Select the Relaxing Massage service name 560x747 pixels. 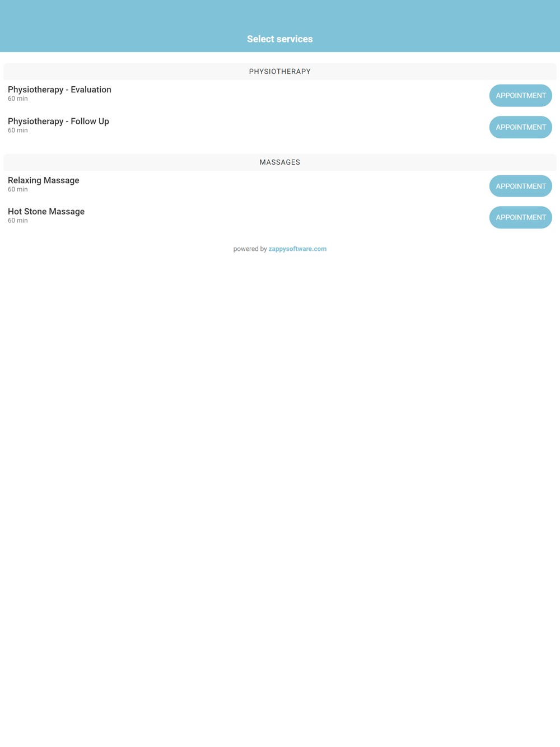click(44, 180)
